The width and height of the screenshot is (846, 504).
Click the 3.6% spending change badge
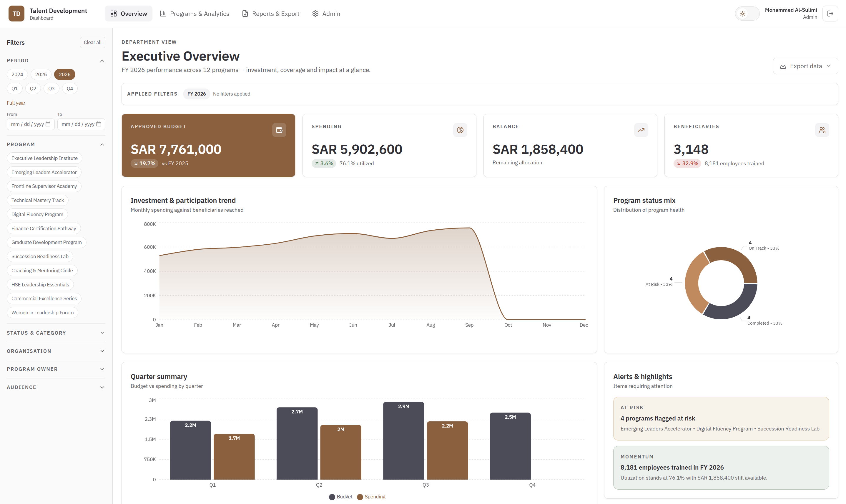point(324,163)
